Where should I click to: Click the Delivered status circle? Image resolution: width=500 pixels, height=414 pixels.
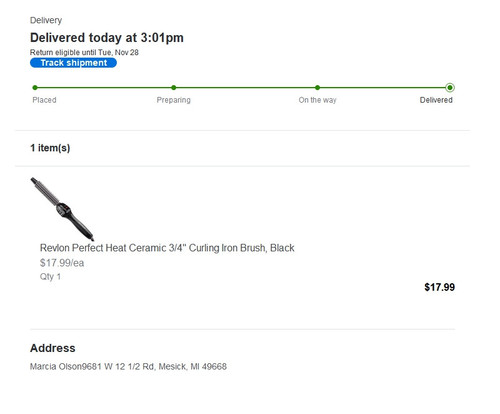click(450, 88)
